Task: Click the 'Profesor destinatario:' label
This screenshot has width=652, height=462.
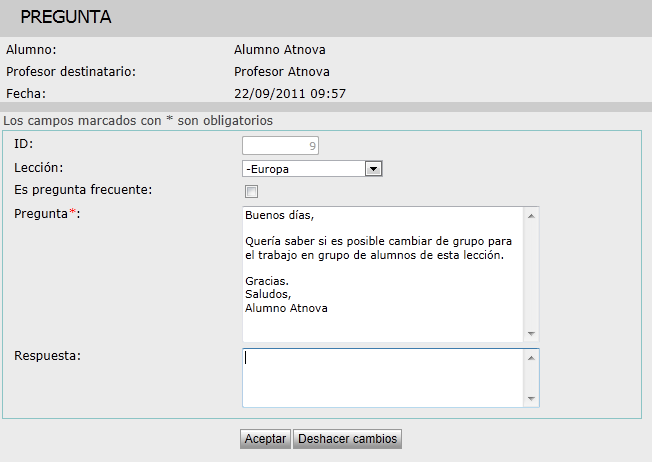Action: (x=71, y=72)
